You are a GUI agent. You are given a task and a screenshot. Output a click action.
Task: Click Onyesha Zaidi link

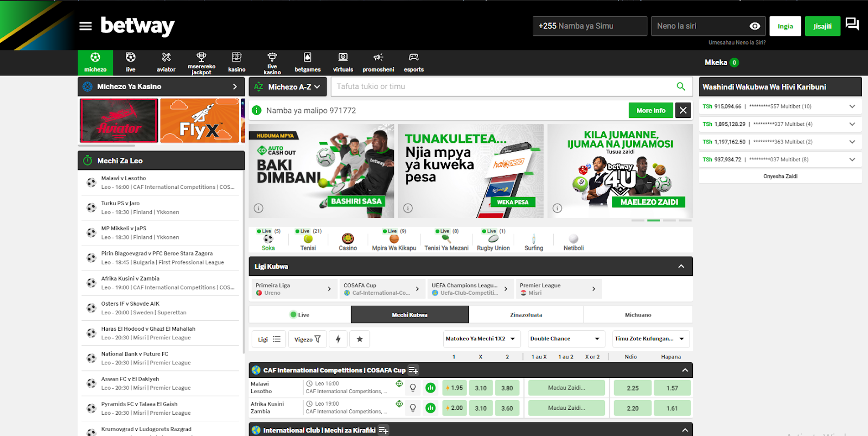[780, 176]
